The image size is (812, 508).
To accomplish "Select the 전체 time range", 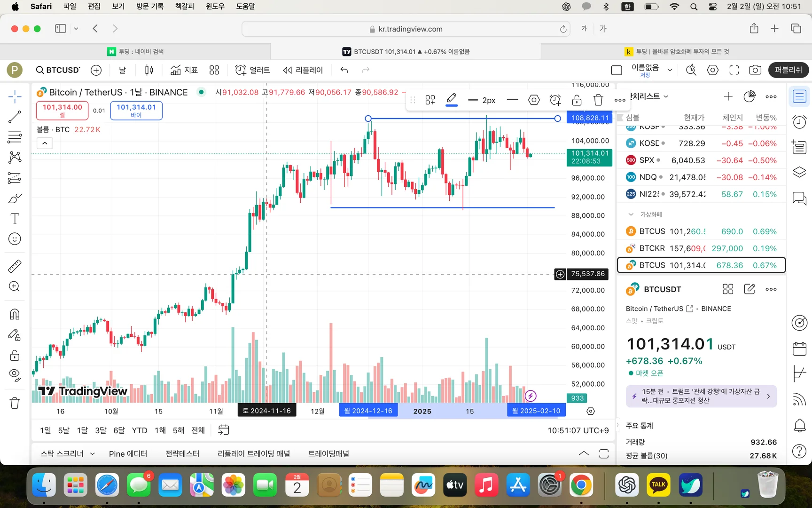I will pyautogui.click(x=198, y=430).
